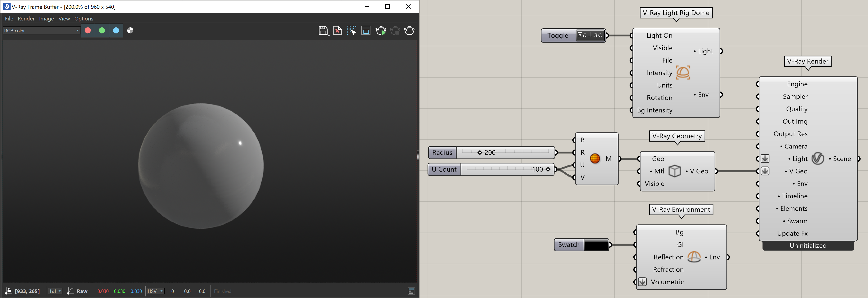Click the Engine input on Render
Viewport: 868px width, 298px height.
coord(797,84)
